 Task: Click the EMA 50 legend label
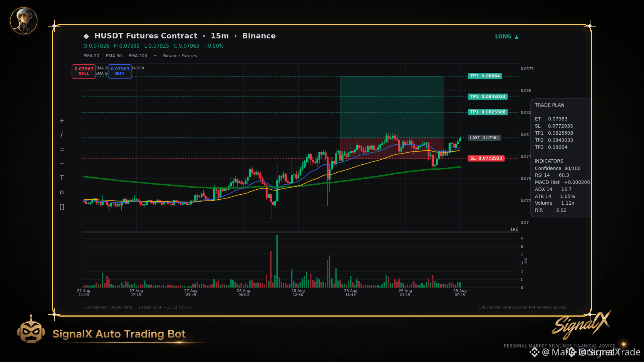(x=114, y=56)
